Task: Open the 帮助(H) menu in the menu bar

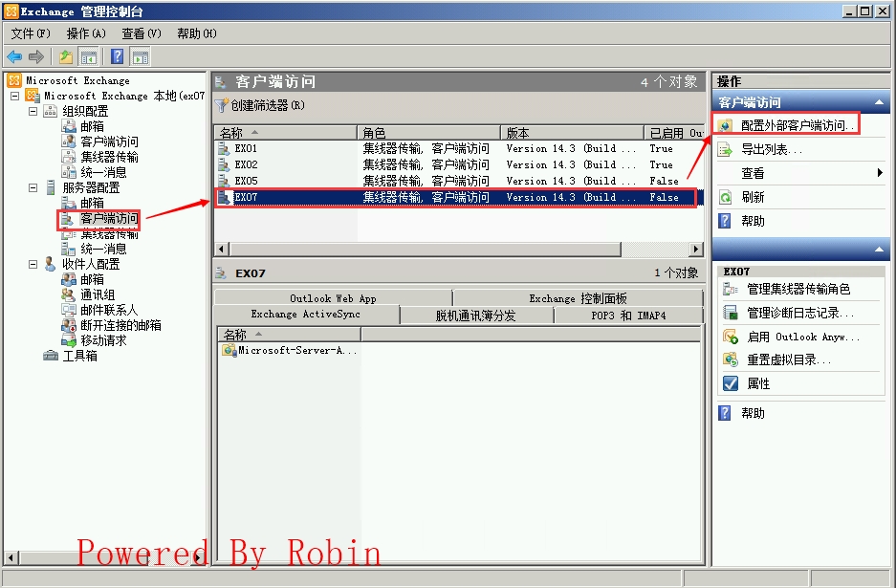Action: click(x=197, y=33)
